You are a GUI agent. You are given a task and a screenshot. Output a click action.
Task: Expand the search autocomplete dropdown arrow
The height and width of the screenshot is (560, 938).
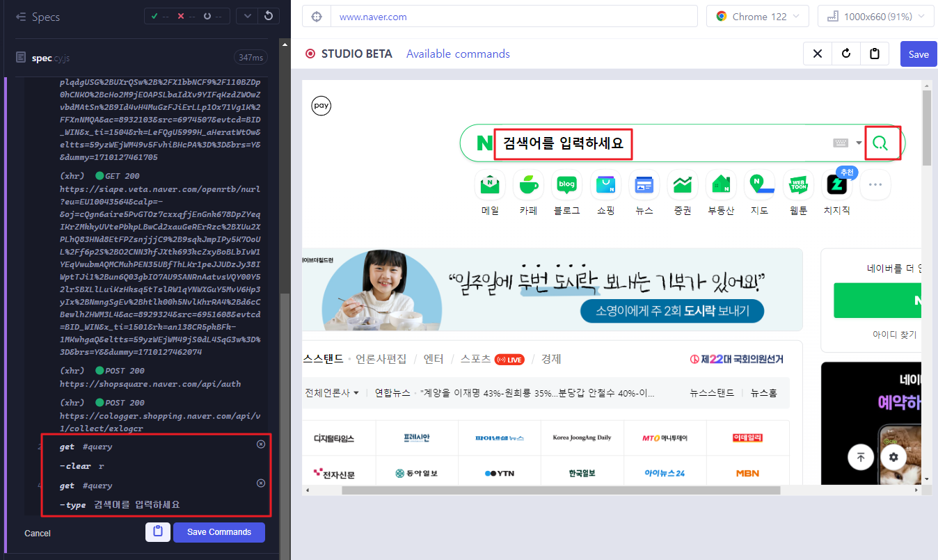[859, 143]
